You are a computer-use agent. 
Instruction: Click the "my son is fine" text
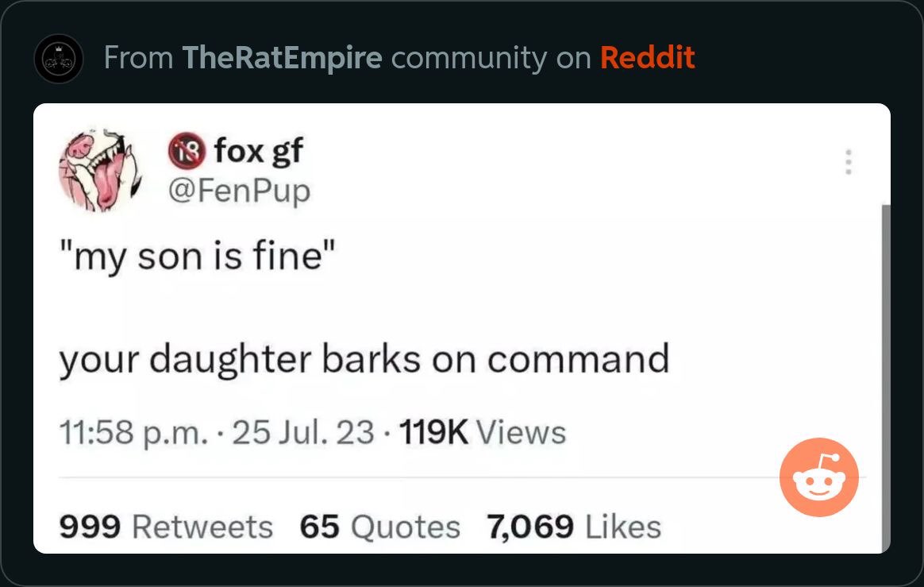(x=198, y=257)
